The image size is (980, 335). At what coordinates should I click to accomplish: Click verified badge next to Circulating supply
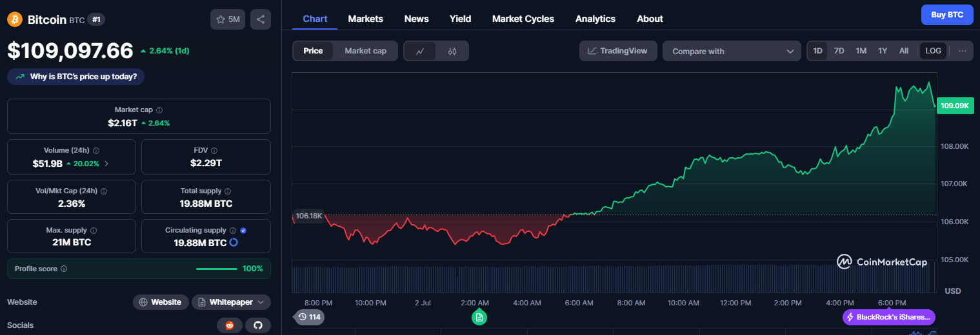(243, 231)
